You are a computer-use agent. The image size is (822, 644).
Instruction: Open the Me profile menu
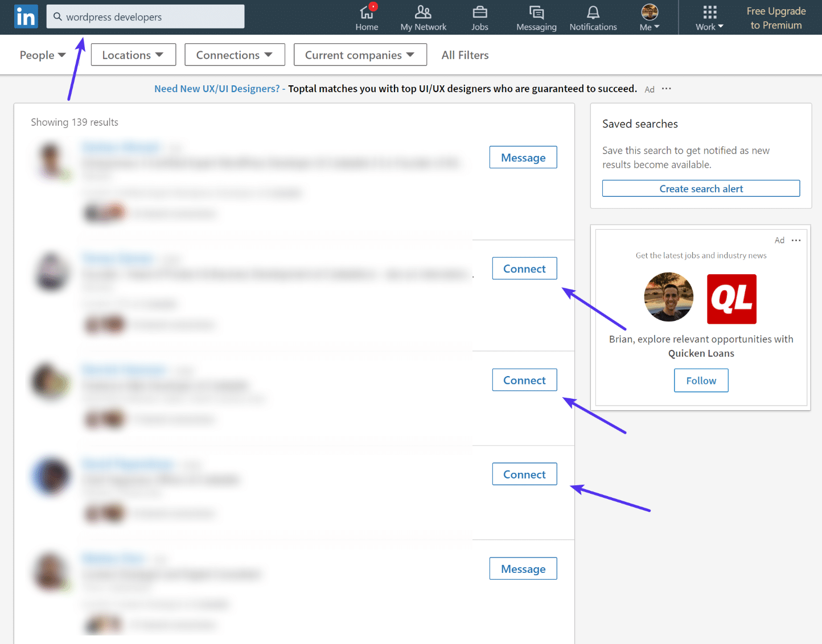coord(649,17)
